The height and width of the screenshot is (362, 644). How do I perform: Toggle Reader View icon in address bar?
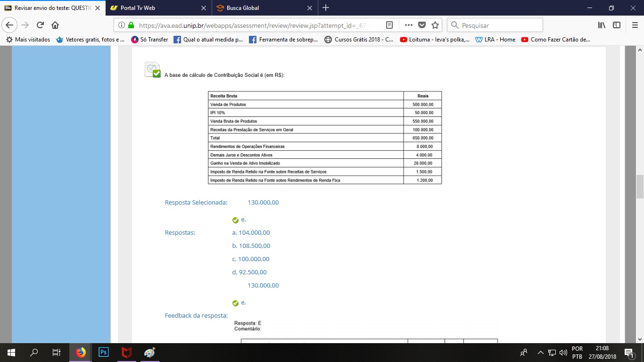click(x=389, y=25)
